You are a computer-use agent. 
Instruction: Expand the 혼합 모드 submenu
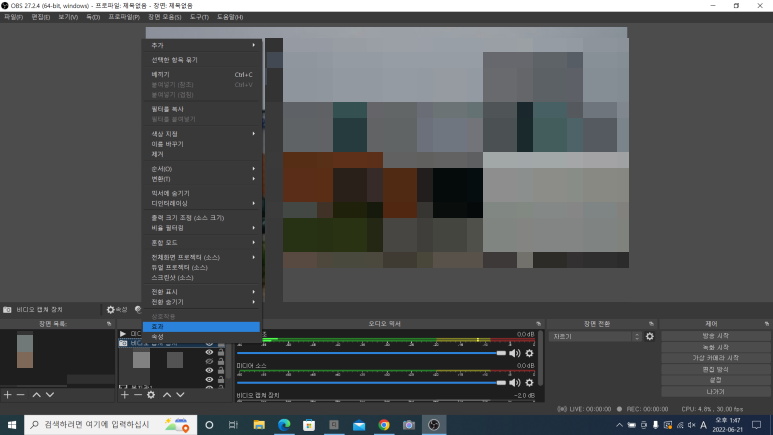[x=201, y=243]
